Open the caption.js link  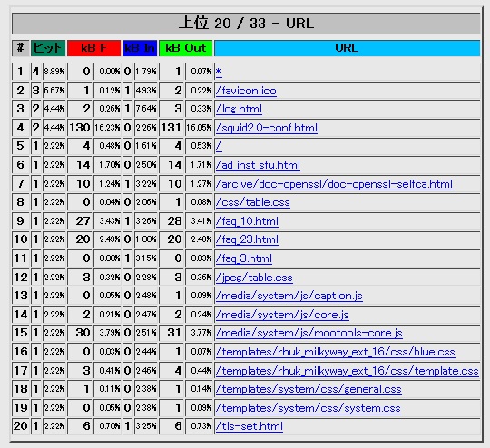pyautogui.click(x=289, y=296)
